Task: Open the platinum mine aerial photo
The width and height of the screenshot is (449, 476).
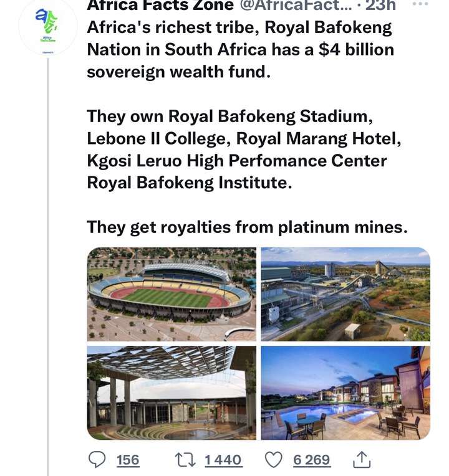Action: click(345, 294)
